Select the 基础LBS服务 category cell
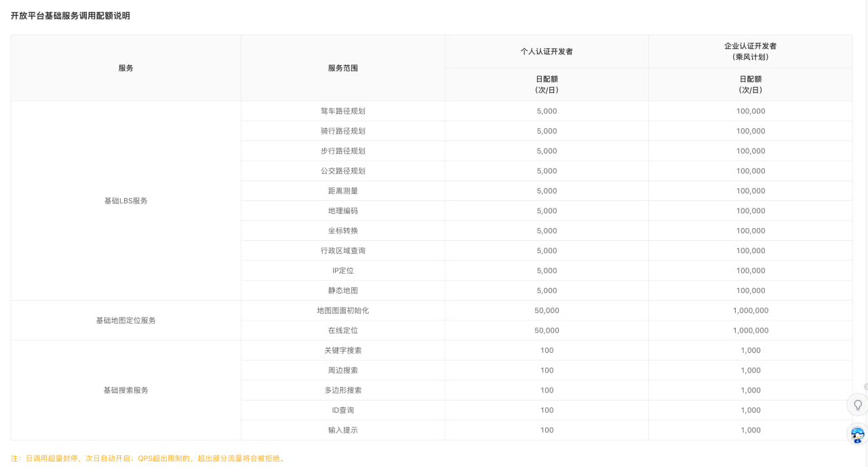Viewport: 868px width, 467px height. pyautogui.click(x=125, y=201)
